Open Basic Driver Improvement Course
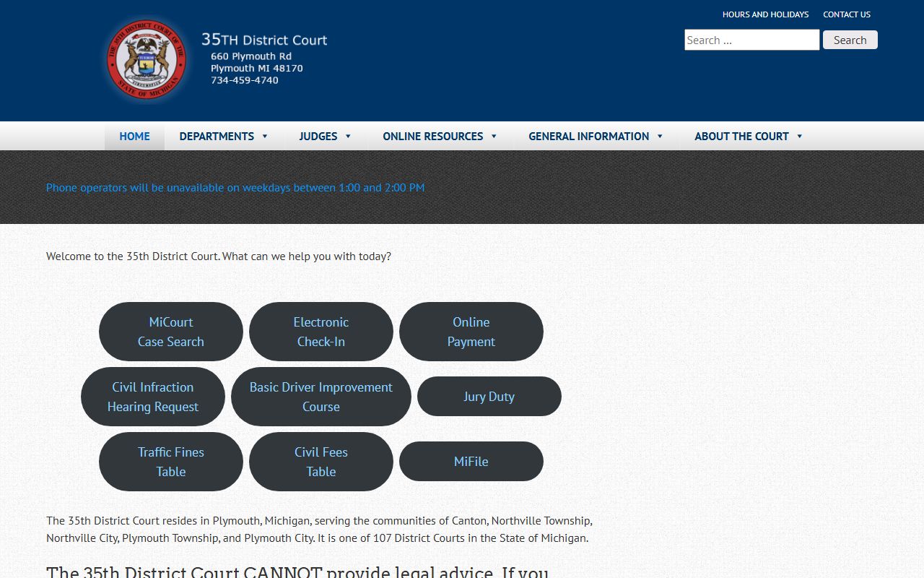Viewport: 924px width, 578px height. pyautogui.click(x=321, y=397)
